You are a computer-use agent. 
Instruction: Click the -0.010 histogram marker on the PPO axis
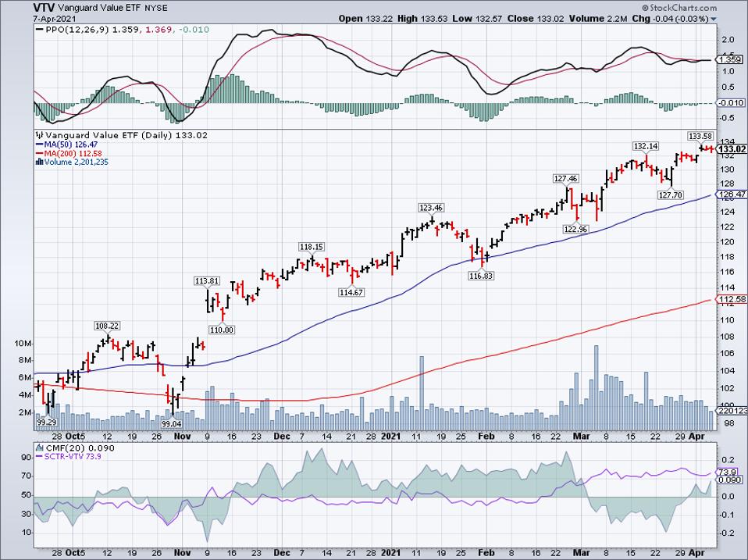[731, 102]
